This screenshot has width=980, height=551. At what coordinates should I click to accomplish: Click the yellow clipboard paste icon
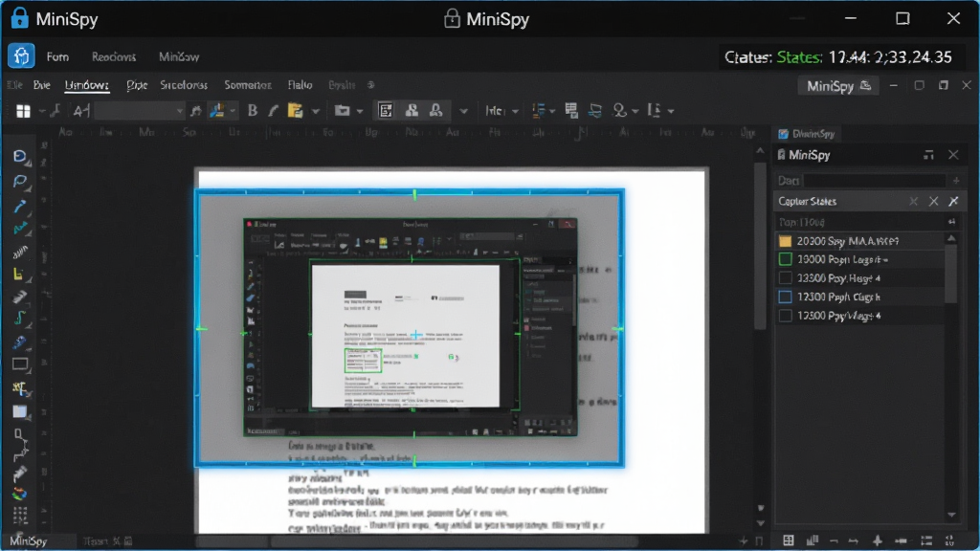pyautogui.click(x=295, y=111)
